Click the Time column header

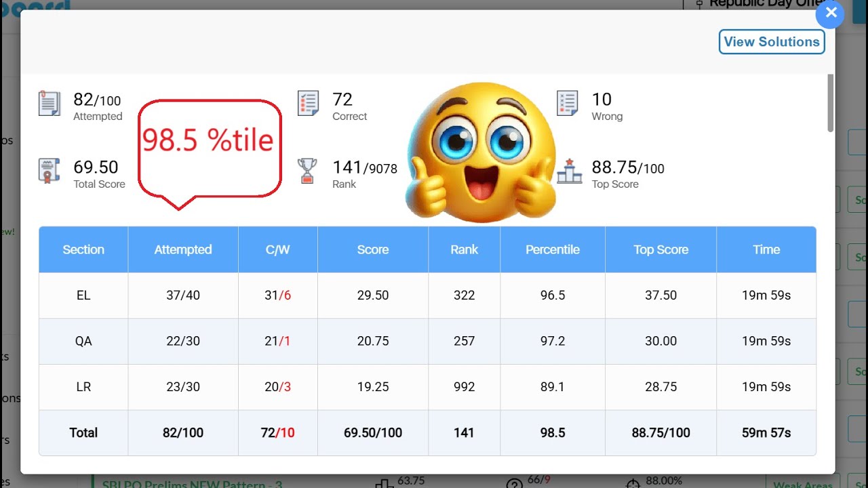click(766, 249)
